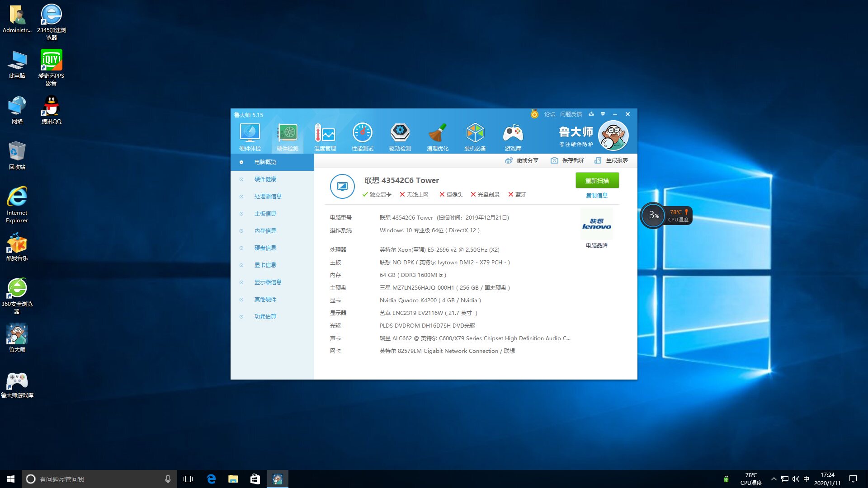Screen dimensions: 868x488
Task: Open 论坛 forum link
Action: (550, 114)
